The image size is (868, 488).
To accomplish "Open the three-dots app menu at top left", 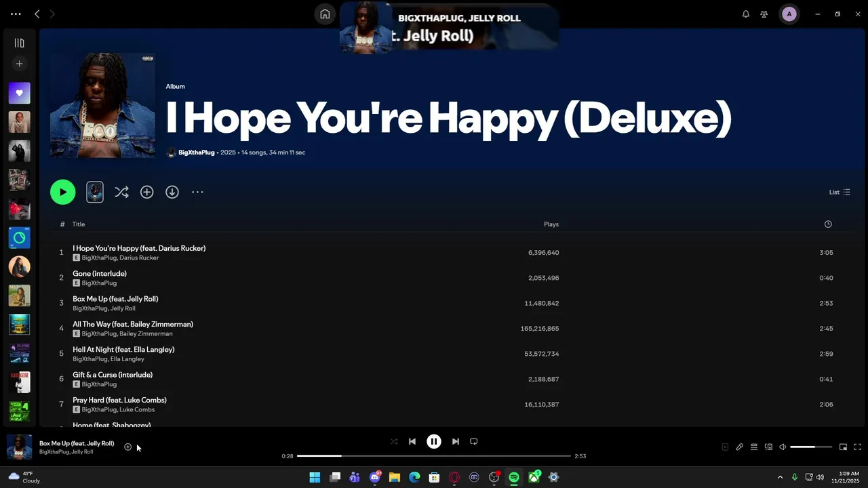I will point(16,14).
